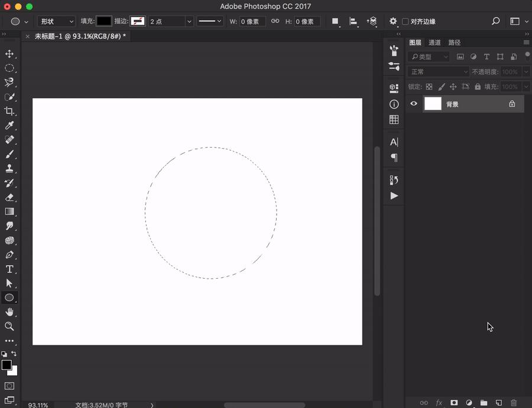Select the Crop tool
The height and width of the screenshot is (408, 532).
(9, 111)
